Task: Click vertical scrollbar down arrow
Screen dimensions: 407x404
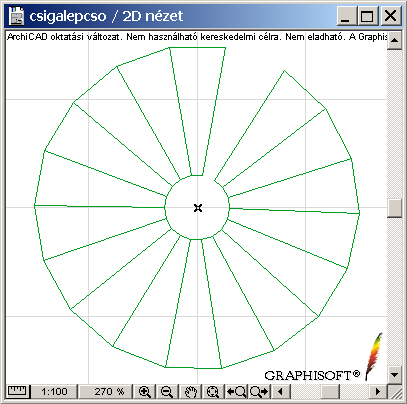Action: [x=394, y=375]
